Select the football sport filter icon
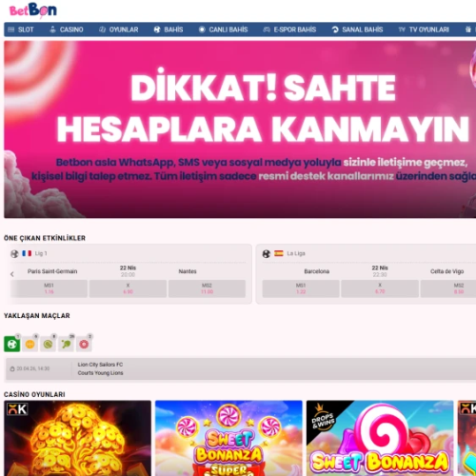The image size is (476, 476). click(12, 344)
